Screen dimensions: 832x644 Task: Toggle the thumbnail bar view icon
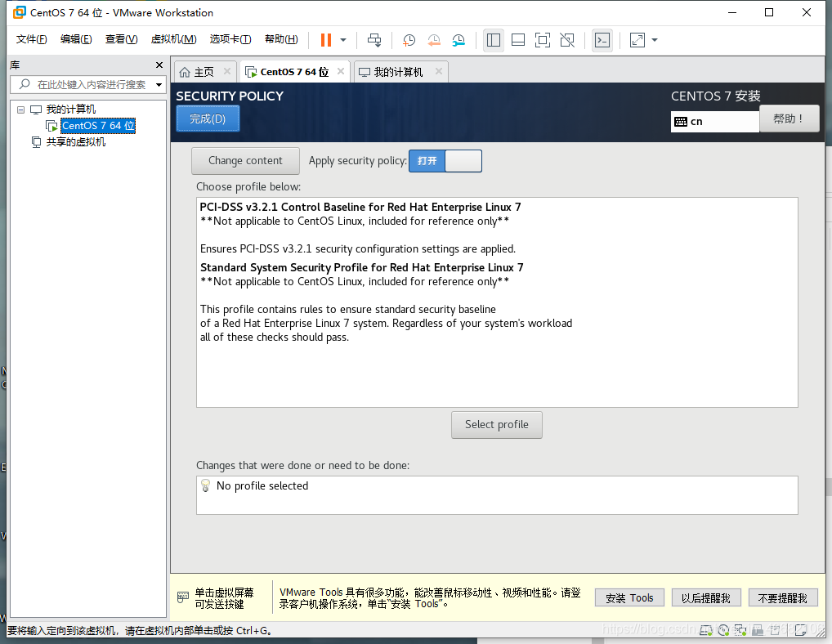tap(518, 40)
